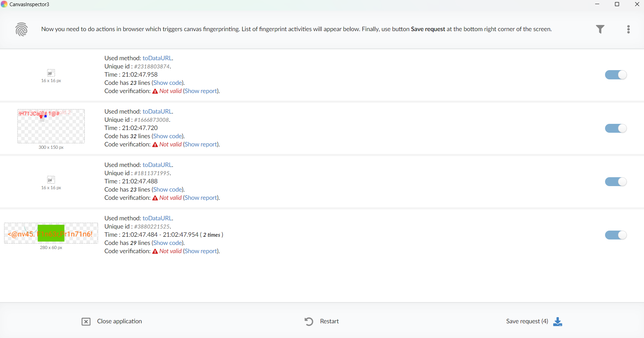This screenshot has height=338, width=644.
Task: Turn off toggle for fingerprint #1811371995
Action: pyautogui.click(x=616, y=182)
